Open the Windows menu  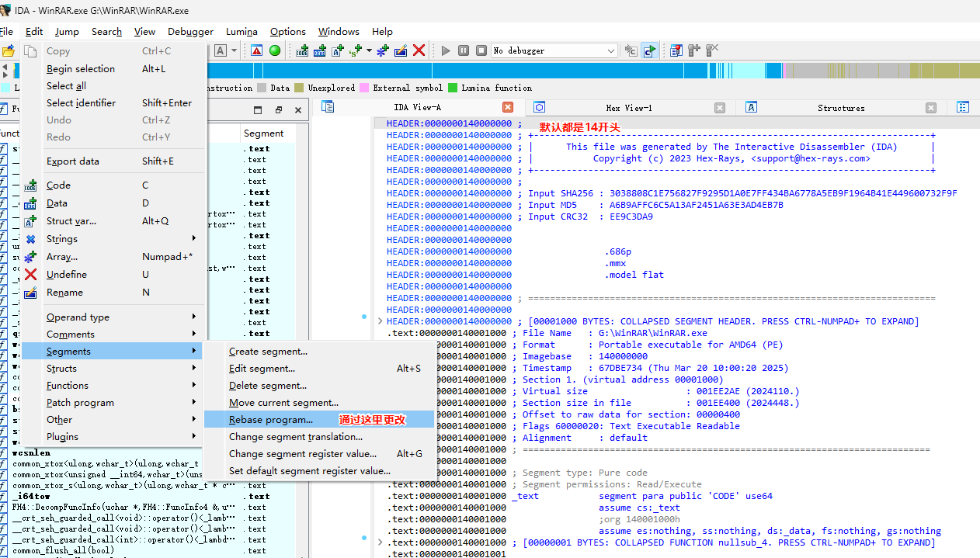(x=339, y=32)
